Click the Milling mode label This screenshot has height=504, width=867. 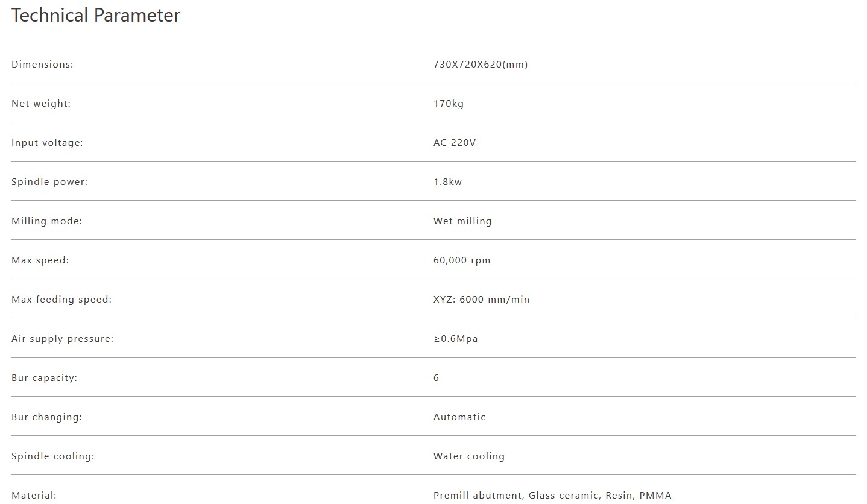pyautogui.click(x=46, y=221)
